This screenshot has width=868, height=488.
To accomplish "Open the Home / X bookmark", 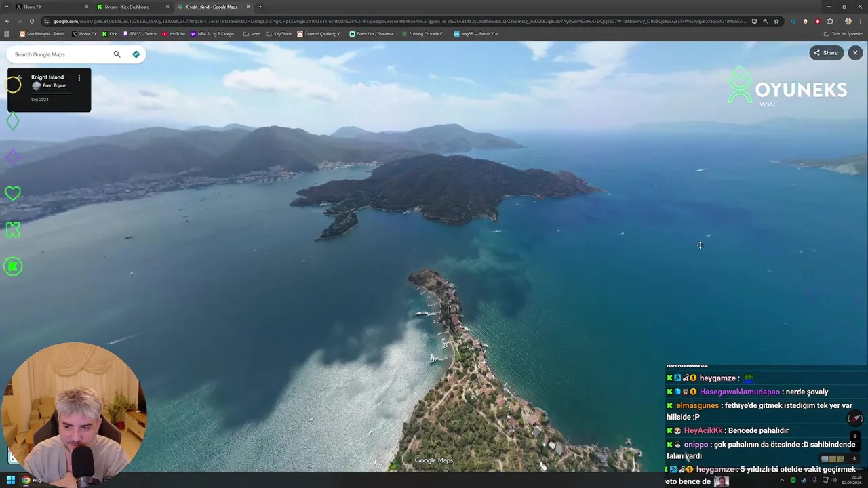I will pos(84,33).
